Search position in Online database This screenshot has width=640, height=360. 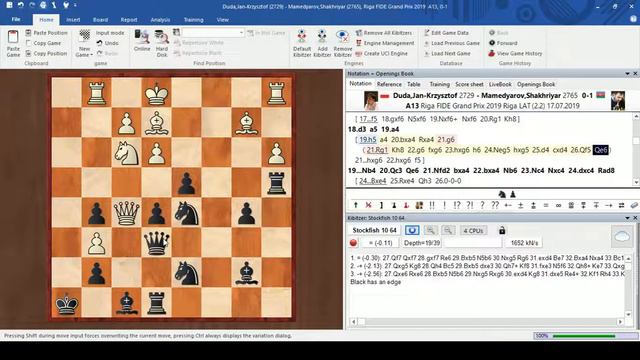[142, 40]
